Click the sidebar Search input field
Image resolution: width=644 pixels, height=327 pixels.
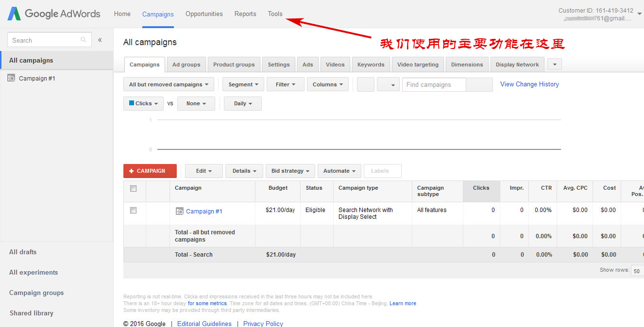[50, 40]
